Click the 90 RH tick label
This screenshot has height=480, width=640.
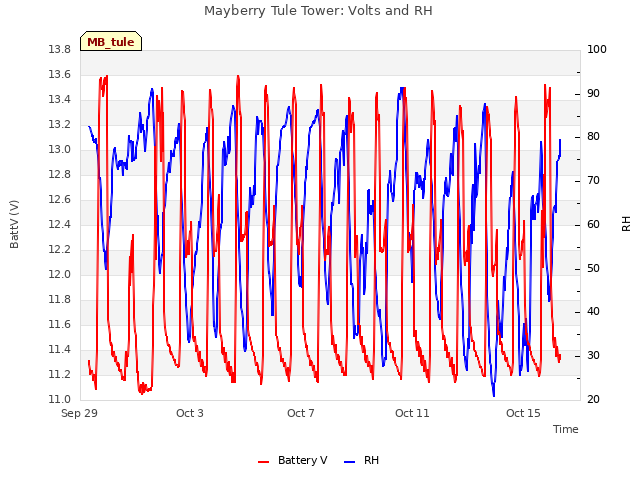[x=593, y=93]
